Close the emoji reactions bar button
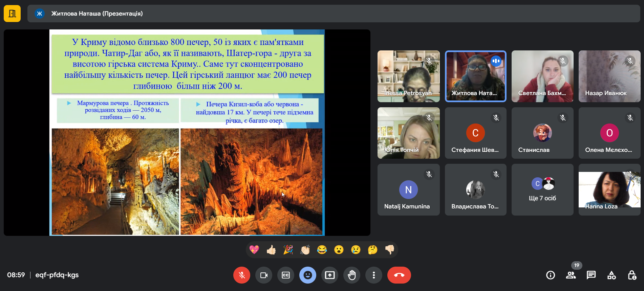Viewport: 644px width, 291px height. point(307,275)
